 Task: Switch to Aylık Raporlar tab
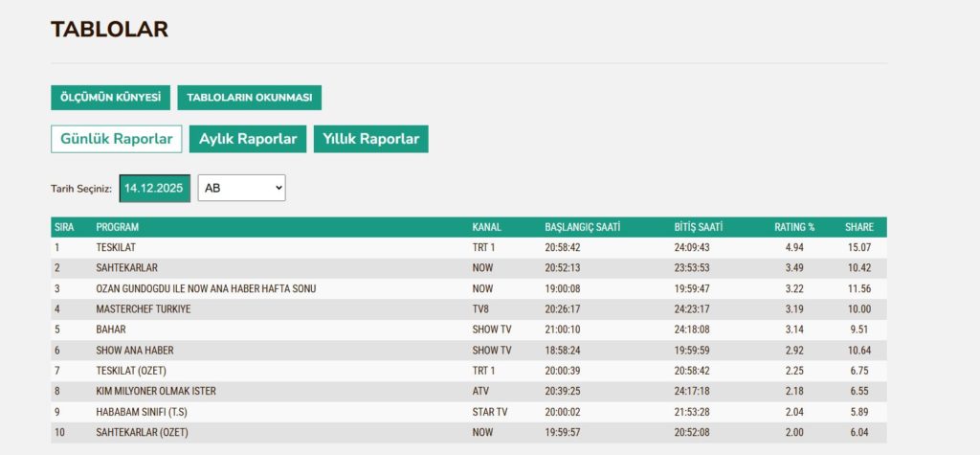[x=248, y=139]
